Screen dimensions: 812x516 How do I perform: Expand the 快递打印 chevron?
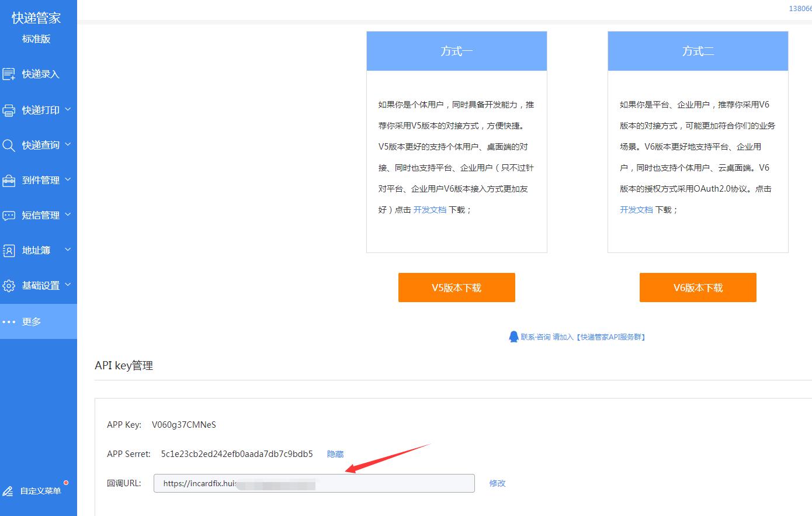pos(68,109)
